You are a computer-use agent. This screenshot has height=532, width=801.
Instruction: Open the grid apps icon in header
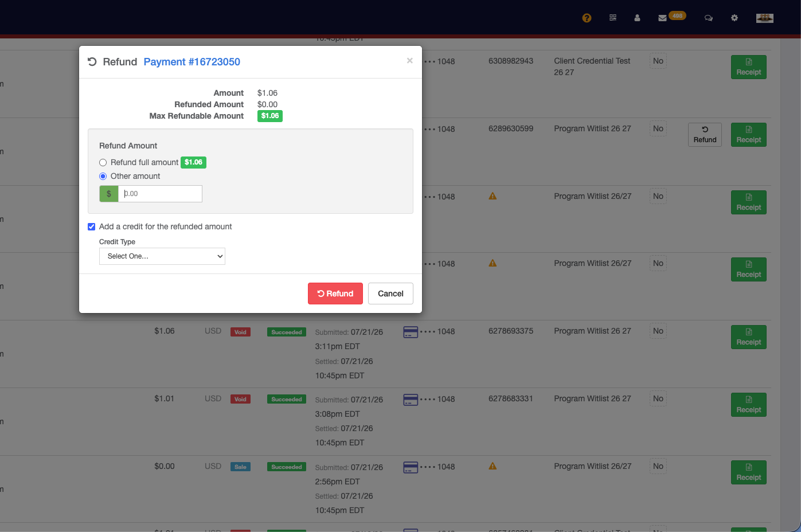(x=613, y=18)
